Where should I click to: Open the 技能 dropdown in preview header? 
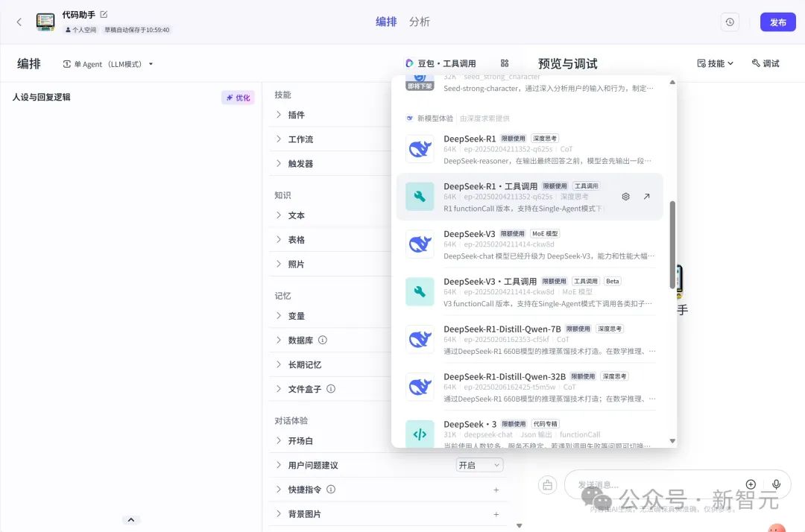tap(715, 63)
